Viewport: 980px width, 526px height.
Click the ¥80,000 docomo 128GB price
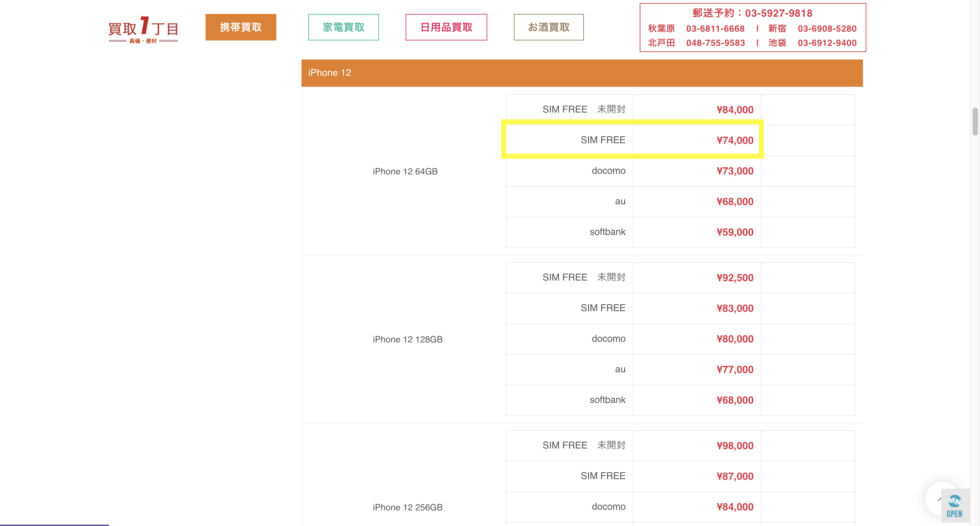[735, 339]
